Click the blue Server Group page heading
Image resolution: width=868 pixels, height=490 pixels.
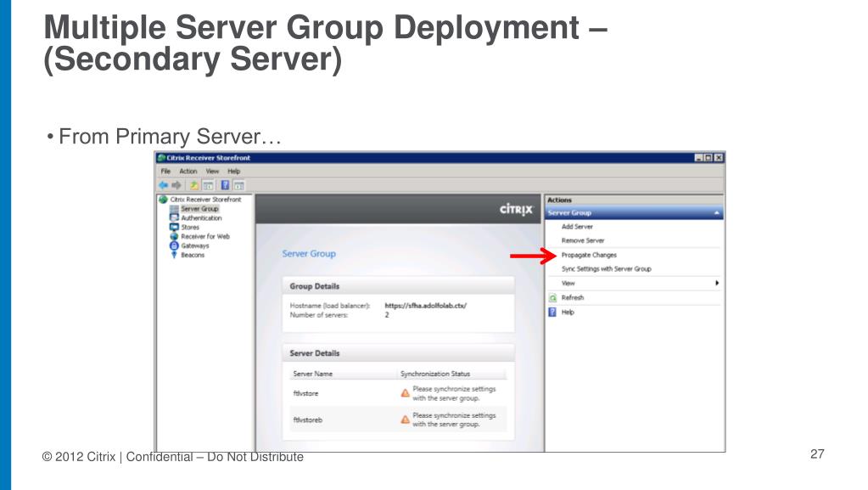tap(309, 254)
